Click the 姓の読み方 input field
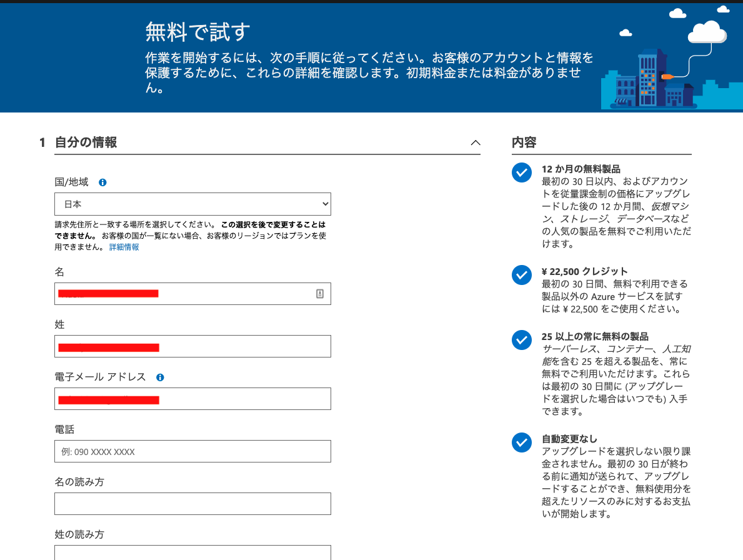 [x=192, y=554]
